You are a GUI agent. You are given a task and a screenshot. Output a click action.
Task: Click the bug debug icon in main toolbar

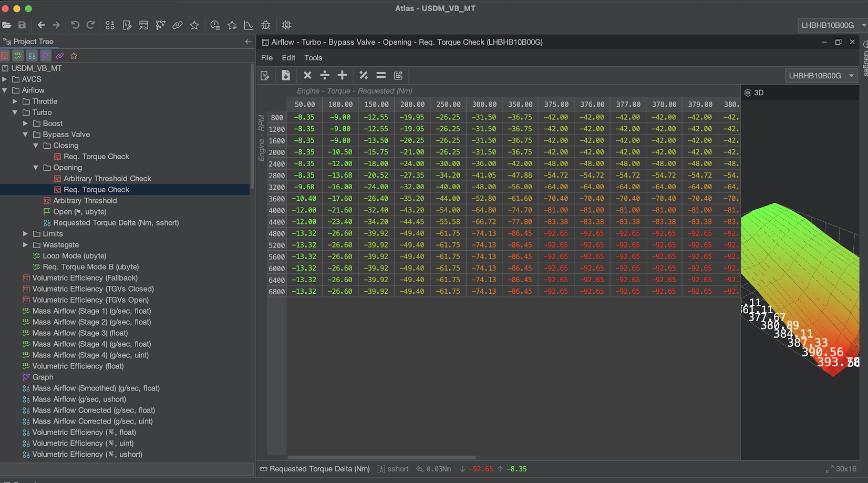(266, 25)
